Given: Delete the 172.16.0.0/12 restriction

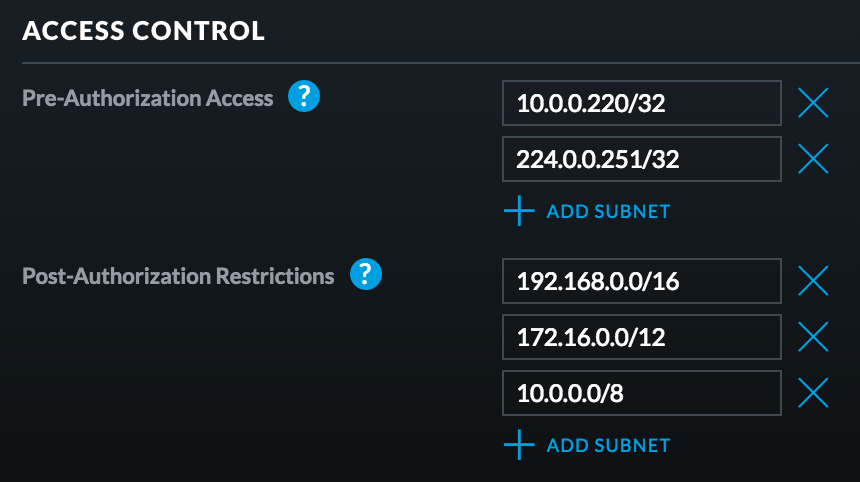Looking at the screenshot, I should coord(813,337).
